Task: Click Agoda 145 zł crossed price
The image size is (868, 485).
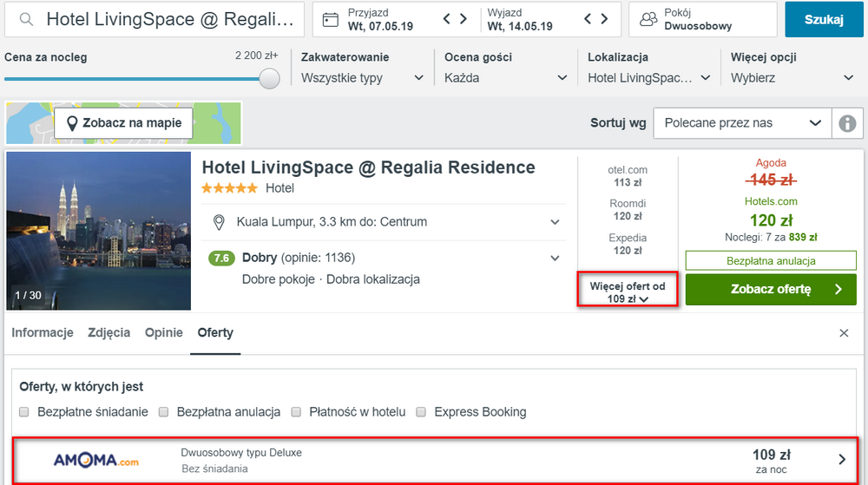Action: tap(771, 180)
